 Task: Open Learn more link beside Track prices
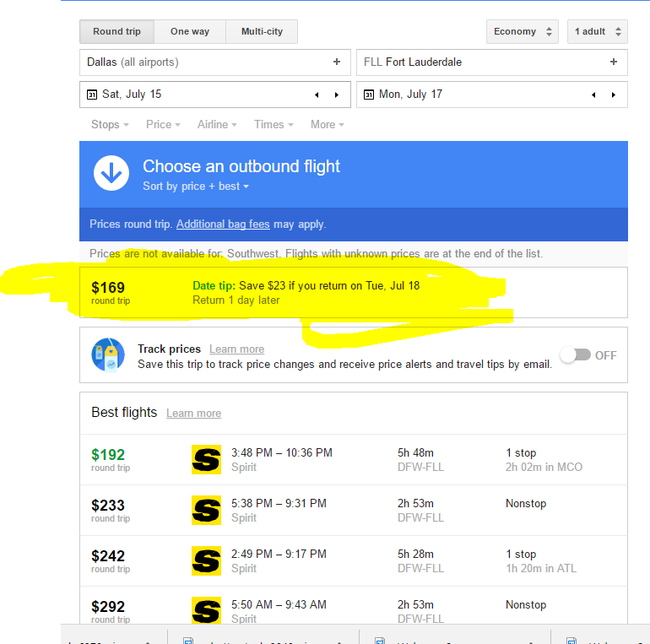[x=236, y=349]
